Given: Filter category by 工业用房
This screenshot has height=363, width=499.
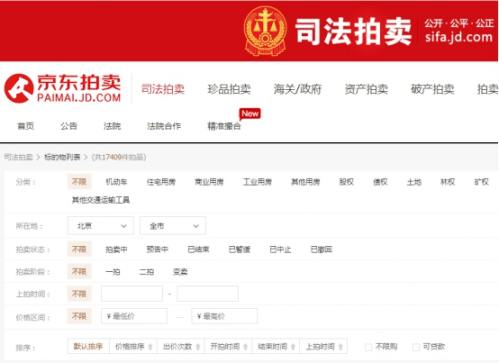Looking at the screenshot, I should pyautogui.click(x=257, y=182).
